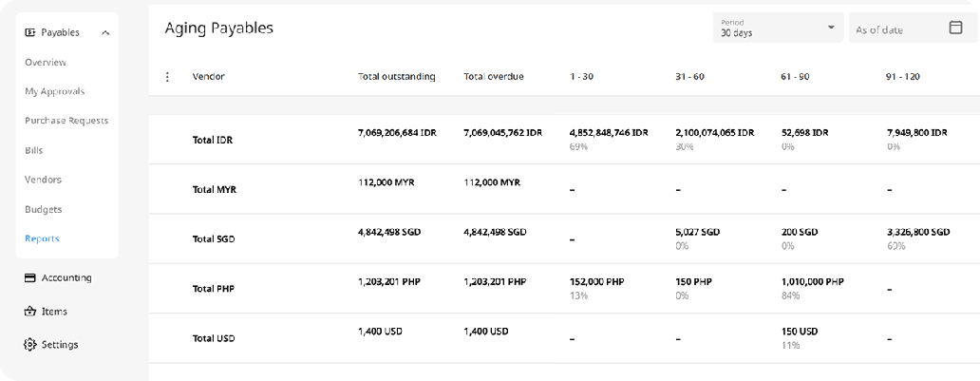Open the Budgets page
The image size is (980, 381).
pyautogui.click(x=44, y=209)
